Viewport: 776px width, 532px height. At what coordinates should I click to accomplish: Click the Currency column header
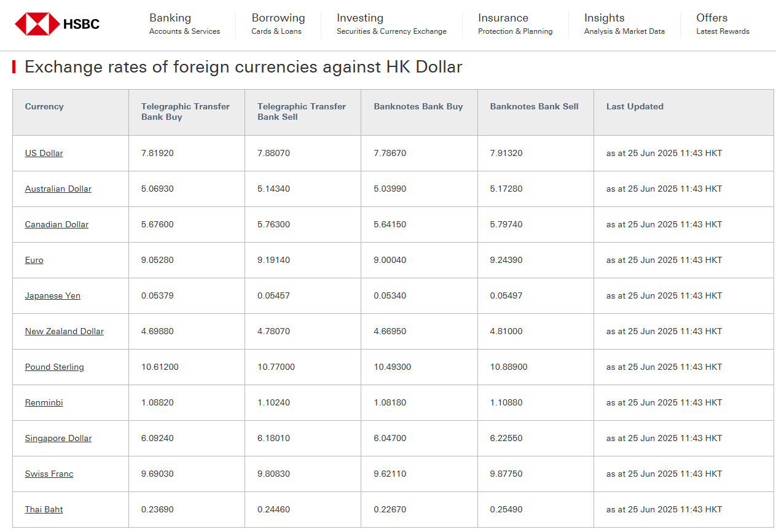point(44,106)
